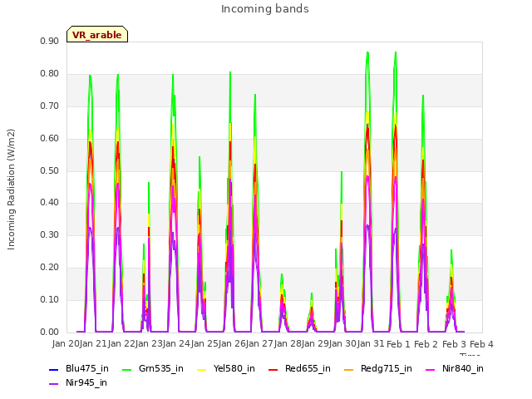Click the orange Redg715_in color swatch
Screen dimensions: 532x399
349,369
